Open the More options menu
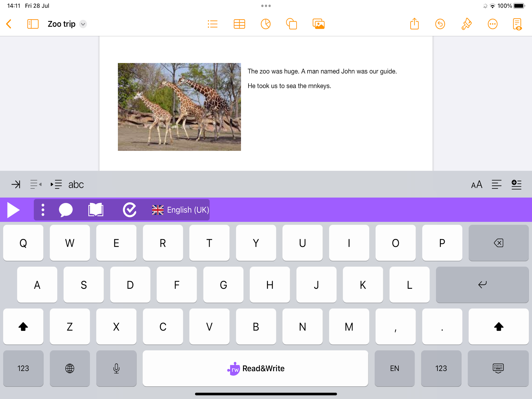 tap(492, 24)
